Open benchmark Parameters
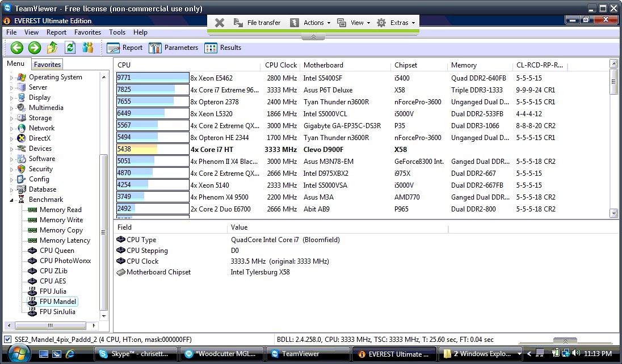 pos(173,48)
